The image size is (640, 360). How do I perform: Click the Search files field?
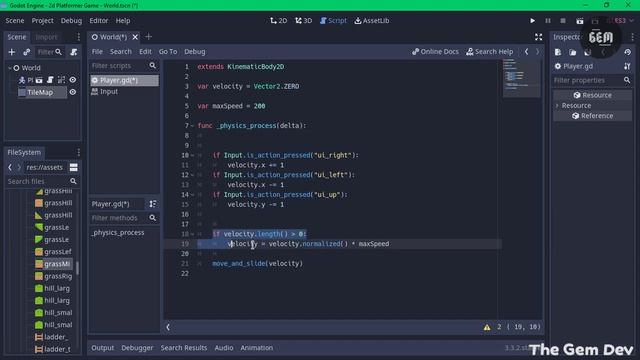[x=42, y=181]
